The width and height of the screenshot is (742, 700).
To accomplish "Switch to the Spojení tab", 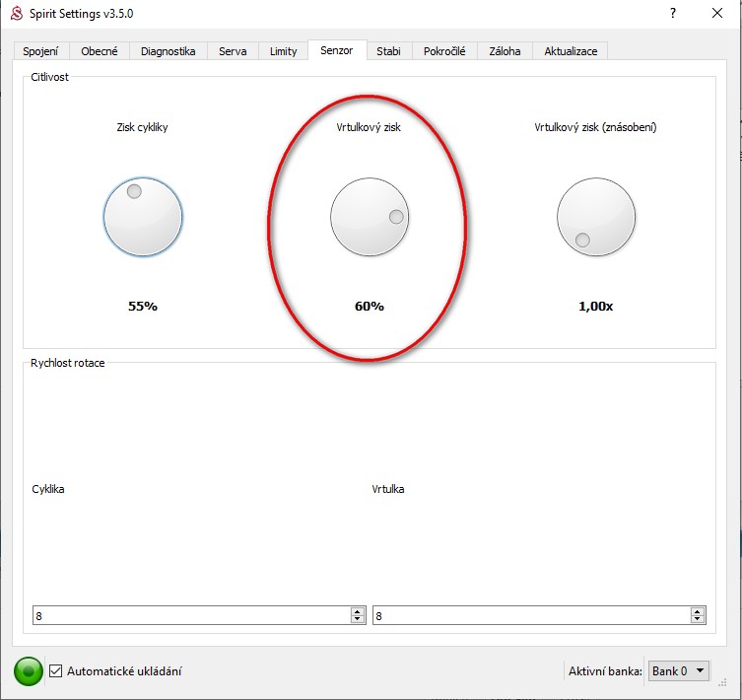I will pyautogui.click(x=39, y=51).
